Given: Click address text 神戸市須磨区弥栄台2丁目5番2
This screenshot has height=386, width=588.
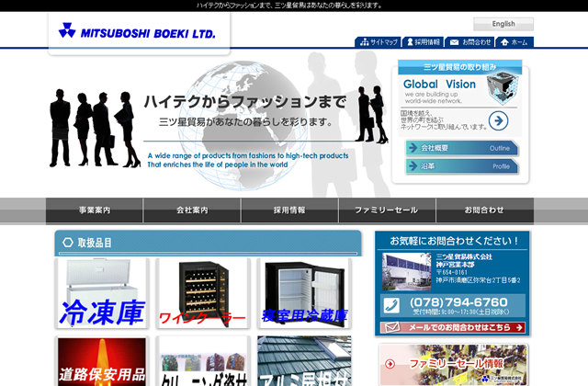Looking at the screenshot, I should 478,280.
